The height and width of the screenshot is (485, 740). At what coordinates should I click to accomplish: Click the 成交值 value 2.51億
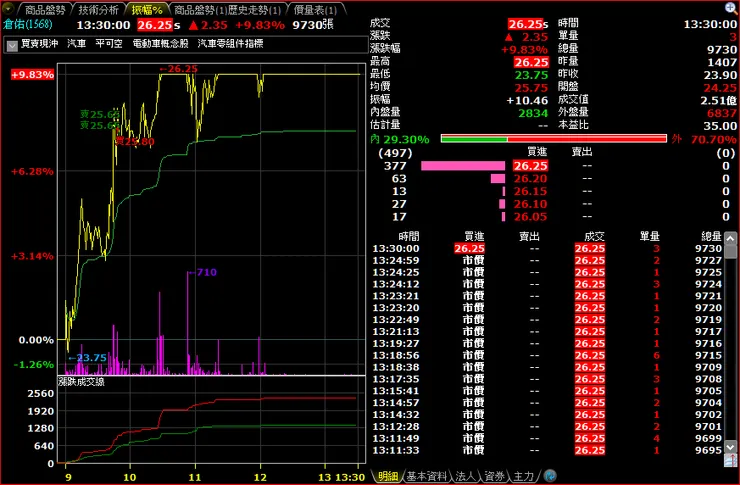tap(718, 100)
